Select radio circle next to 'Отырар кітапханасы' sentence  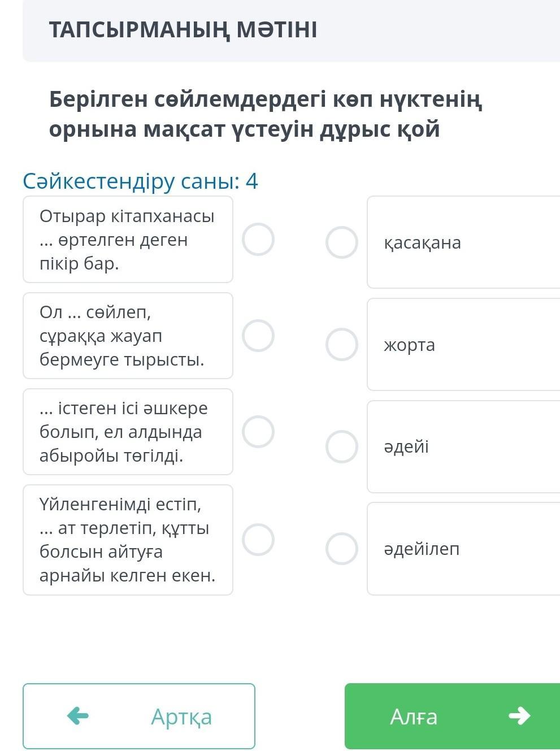pyautogui.click(x=258, y=240)
